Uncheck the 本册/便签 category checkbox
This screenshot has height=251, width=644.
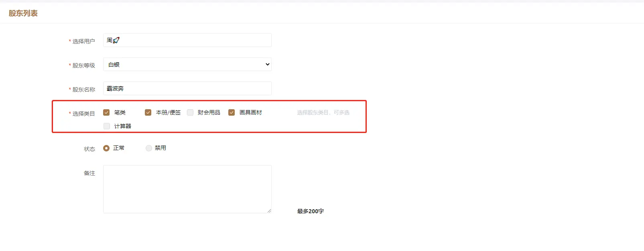[x=148, y=112]
